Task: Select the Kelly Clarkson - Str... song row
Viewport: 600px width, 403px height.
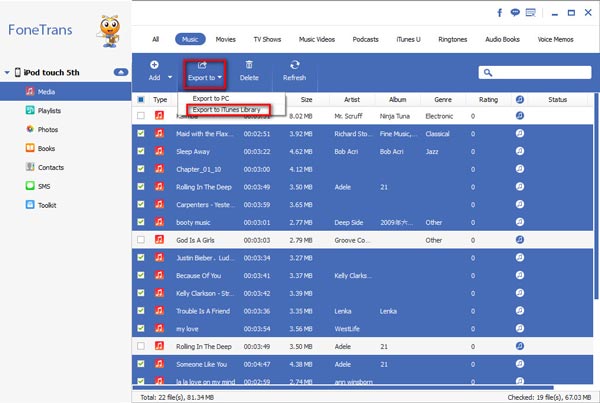Action: [362, 293]
